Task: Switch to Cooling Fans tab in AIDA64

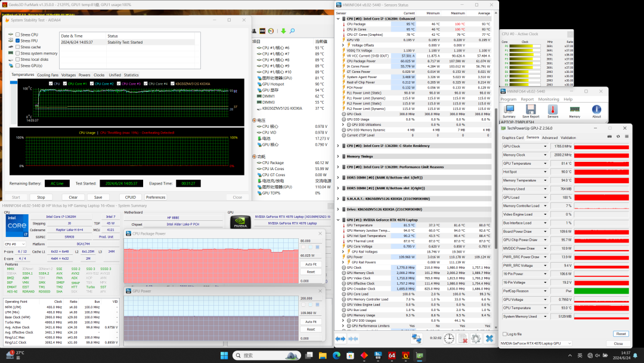Action: (x=48, y=75)
